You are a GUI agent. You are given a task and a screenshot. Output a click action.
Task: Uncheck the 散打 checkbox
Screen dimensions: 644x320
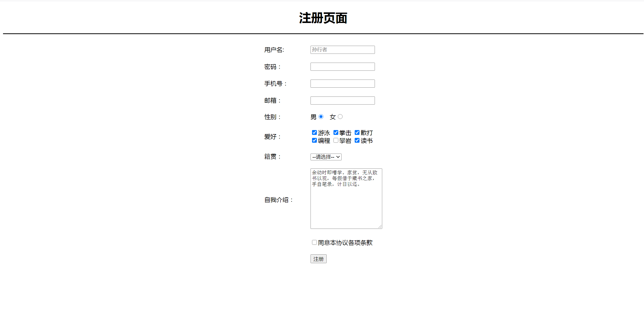pyautogui.click(x=357, y=133)
